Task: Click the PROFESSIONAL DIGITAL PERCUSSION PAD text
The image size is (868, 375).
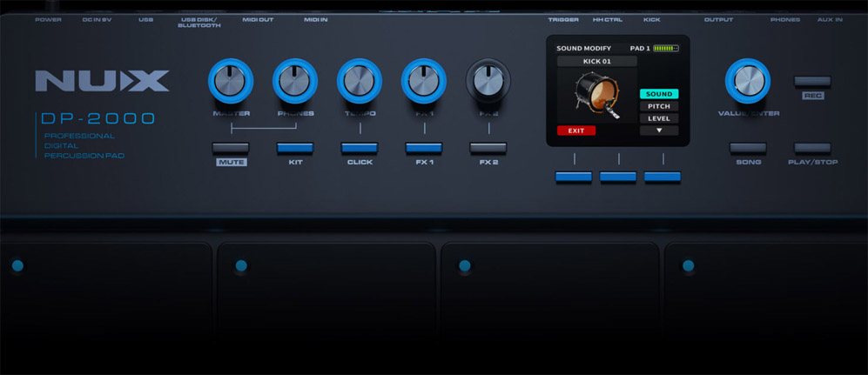Action: point(84,146)
